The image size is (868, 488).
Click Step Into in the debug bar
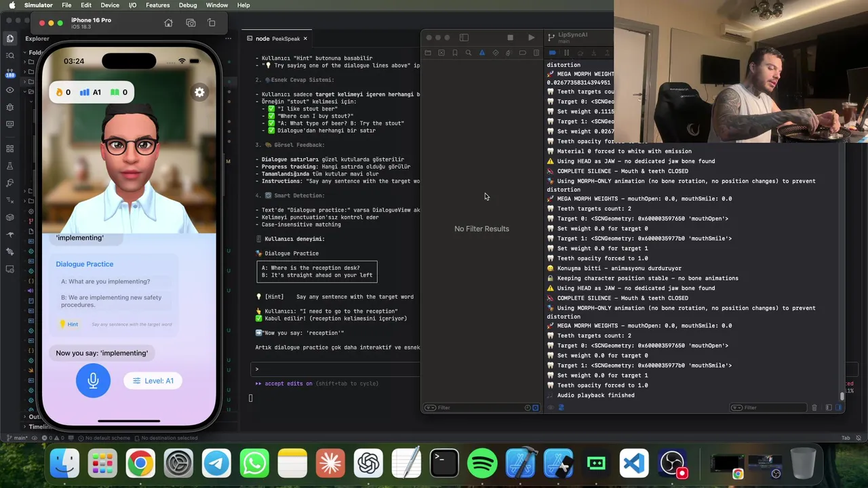593,53
